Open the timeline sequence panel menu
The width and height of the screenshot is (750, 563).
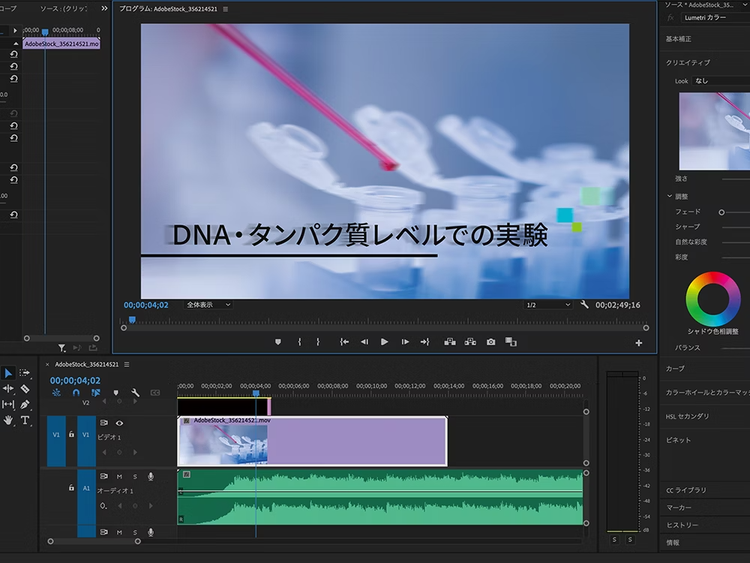127,364
